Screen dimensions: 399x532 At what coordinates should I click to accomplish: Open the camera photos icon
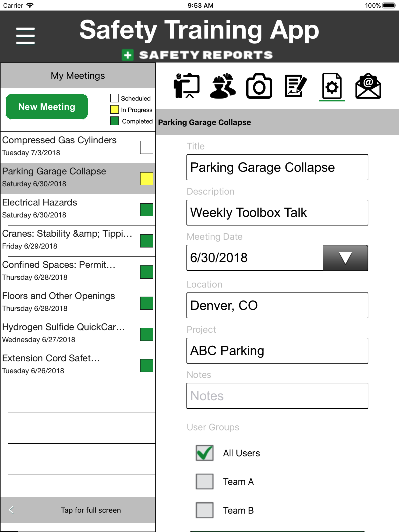click(259, 86)
